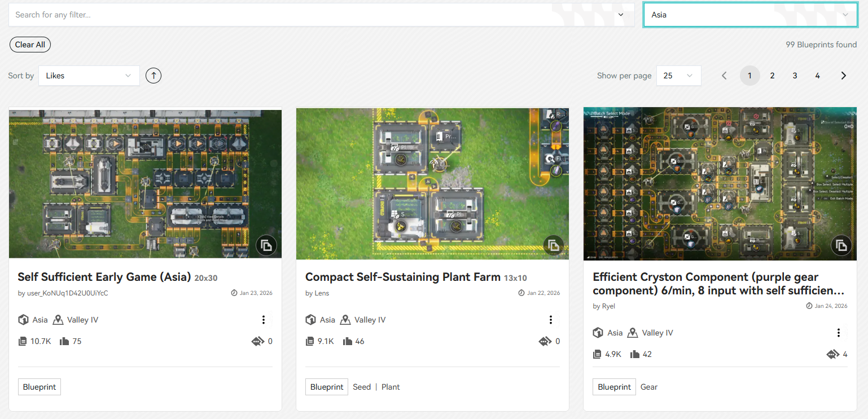Jump to page 2

tap(772, 76)
